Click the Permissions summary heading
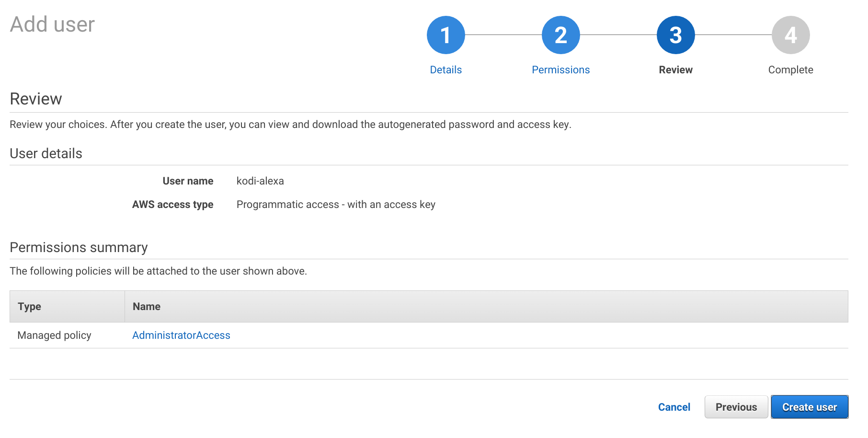The height and width of the screenshot is (438, 868). click(x=79, y=247)
